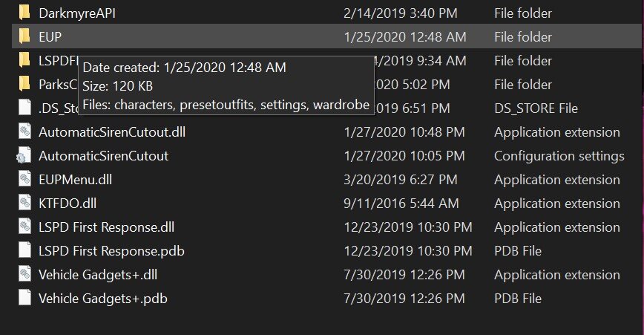Click the EUPMenu.dll file icon

(24, 180)
